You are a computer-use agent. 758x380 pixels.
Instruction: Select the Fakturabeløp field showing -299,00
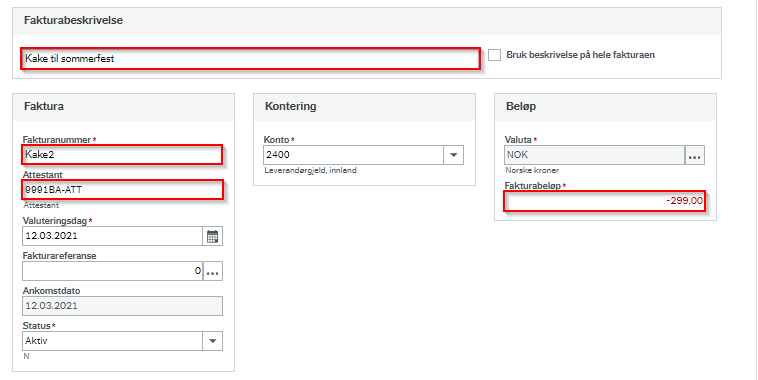tap(603, 201)
